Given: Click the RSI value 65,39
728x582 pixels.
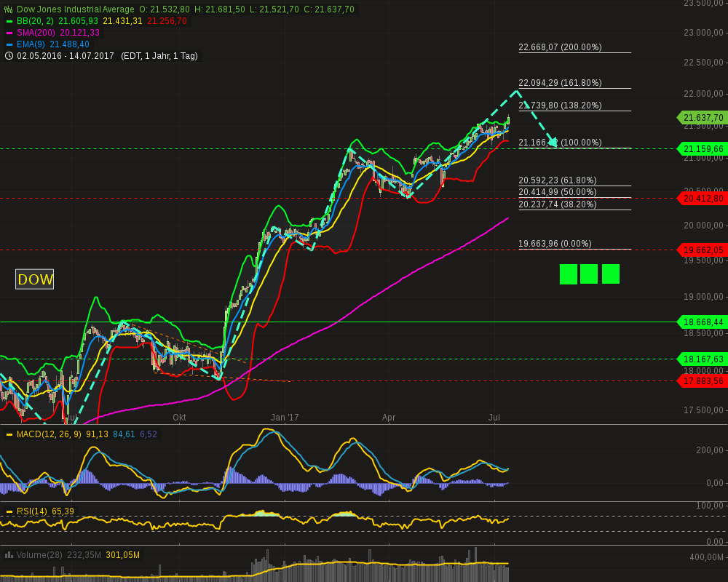Looking at the screenshot, I should (x=63, y=511).
